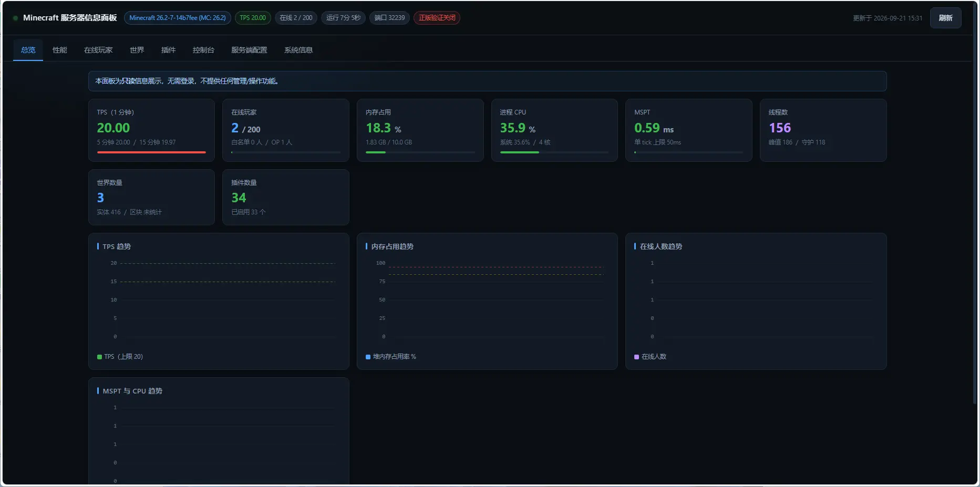Click the green server status dot
The height and width of the screenshot is (487, 980).
coord(15,18)
